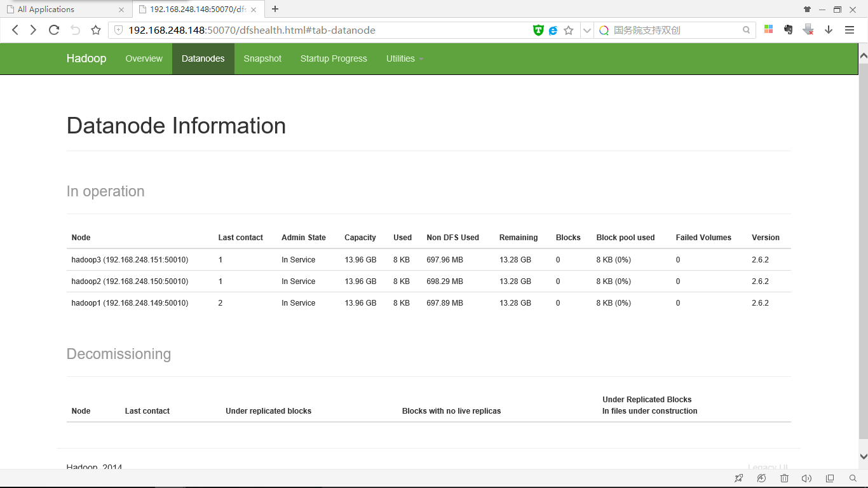Click the circular plus accelerator icon in status bar
This screenshot has width=868, height=488.
click(761, 478)
